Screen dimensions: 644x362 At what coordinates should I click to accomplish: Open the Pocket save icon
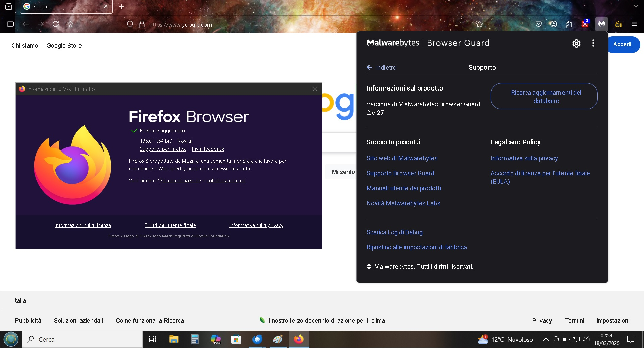click(538, 24)
